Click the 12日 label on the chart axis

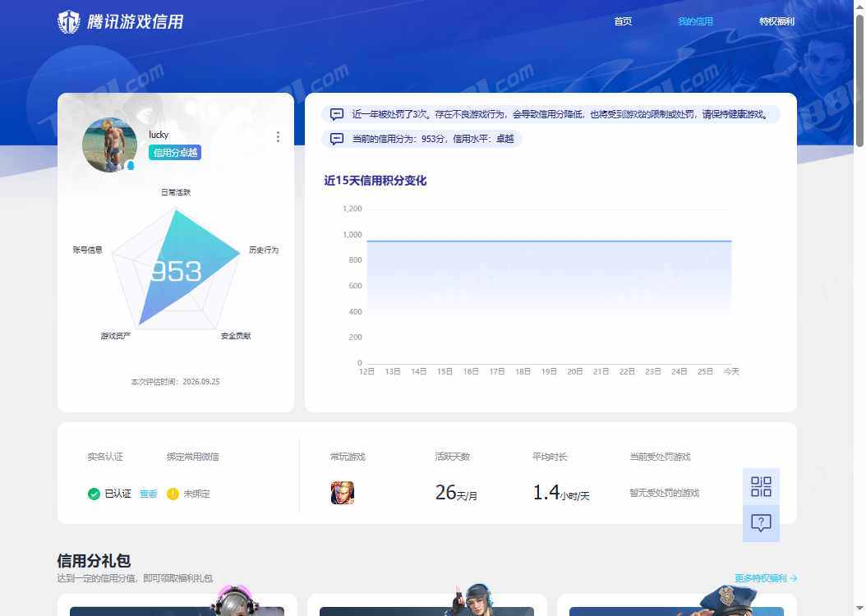pos(366,371)
